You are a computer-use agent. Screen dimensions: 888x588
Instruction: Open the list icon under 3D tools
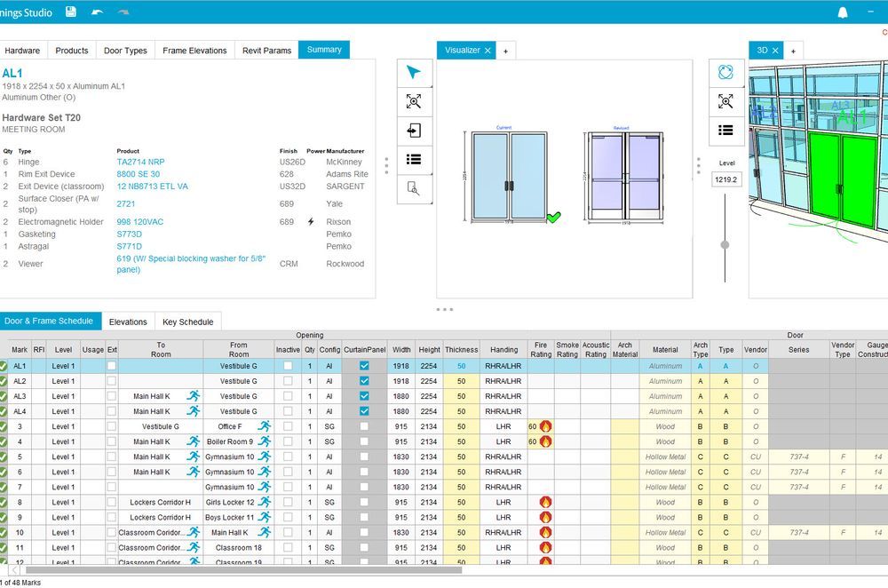(x=725, y=131)
